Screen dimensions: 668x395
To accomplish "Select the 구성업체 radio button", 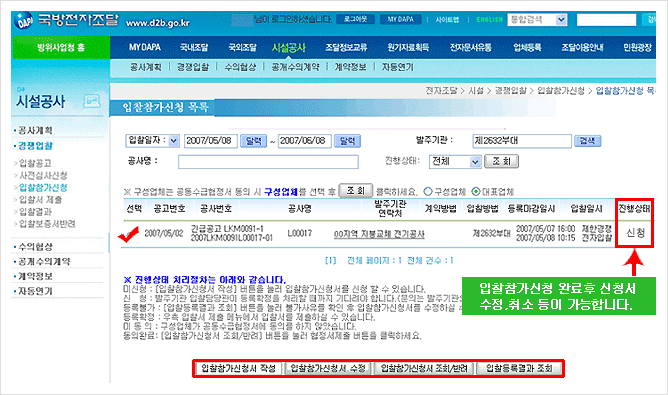I will [x=428, y=192].
